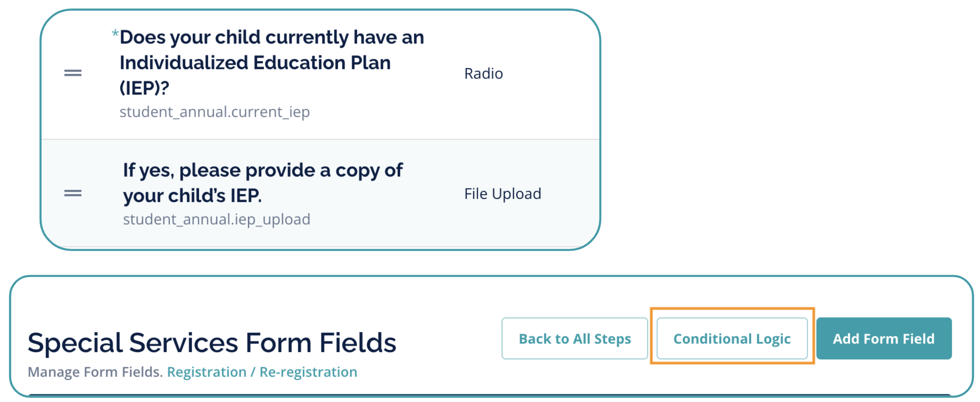Grab the drag handle for the IEP upload row
This screenshot has width=980, height=402.
[x=73, y=193]
